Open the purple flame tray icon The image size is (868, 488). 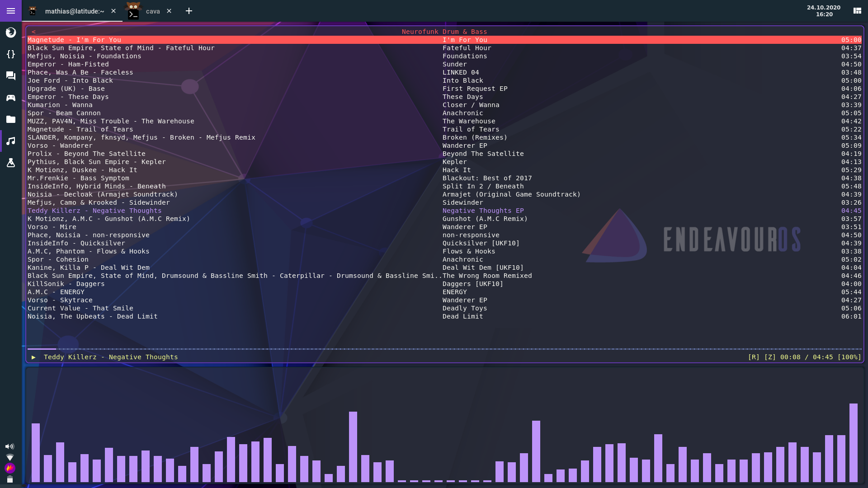(x=10, y=468)
